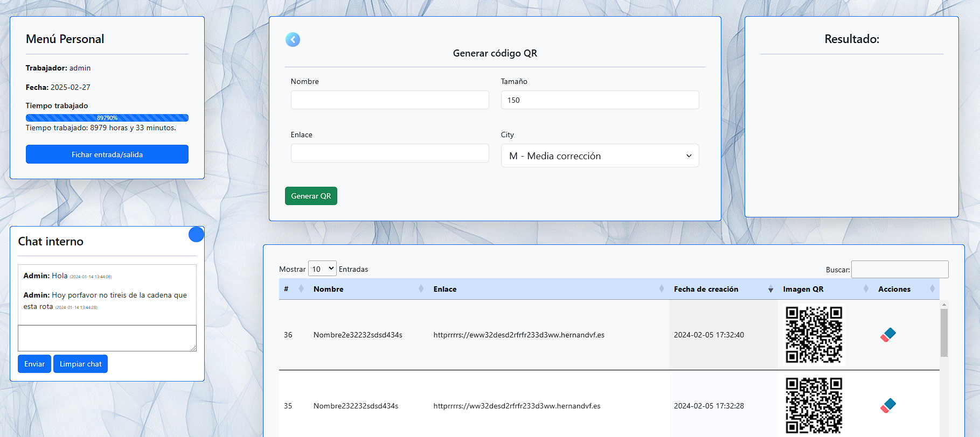This screenshot has height=437, width=980.
Task: Click the blue circle on Chat interno
Action: click(196, 234)
